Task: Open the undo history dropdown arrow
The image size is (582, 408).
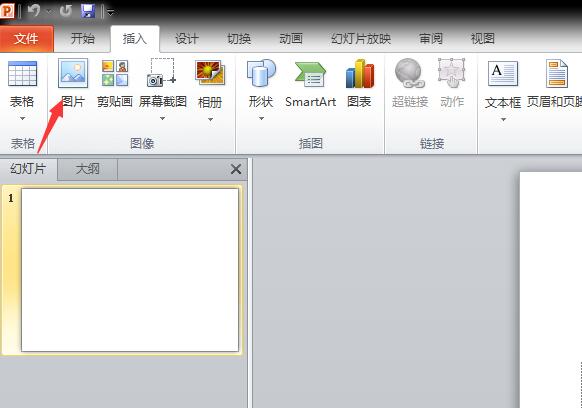Action: tap(49, 12)
